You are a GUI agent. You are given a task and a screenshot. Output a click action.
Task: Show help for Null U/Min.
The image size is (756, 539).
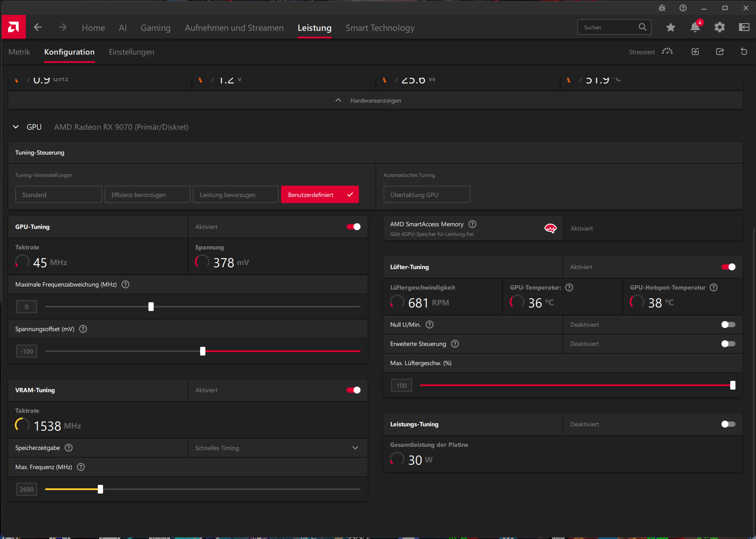[430, 325]
